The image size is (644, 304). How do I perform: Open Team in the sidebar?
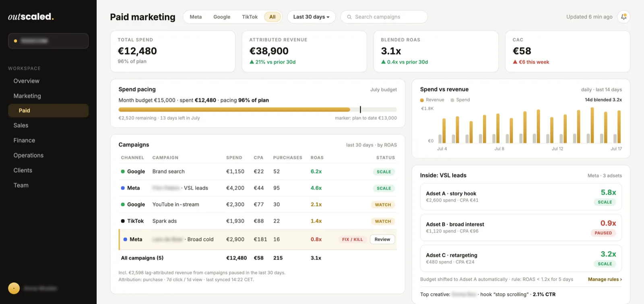click(x=21, y=185)
